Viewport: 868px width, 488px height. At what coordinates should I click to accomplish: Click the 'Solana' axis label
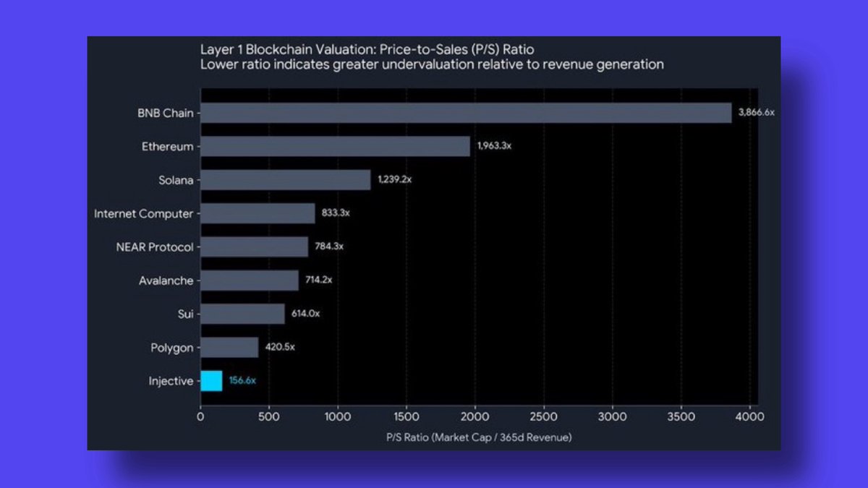coord(176,180)
